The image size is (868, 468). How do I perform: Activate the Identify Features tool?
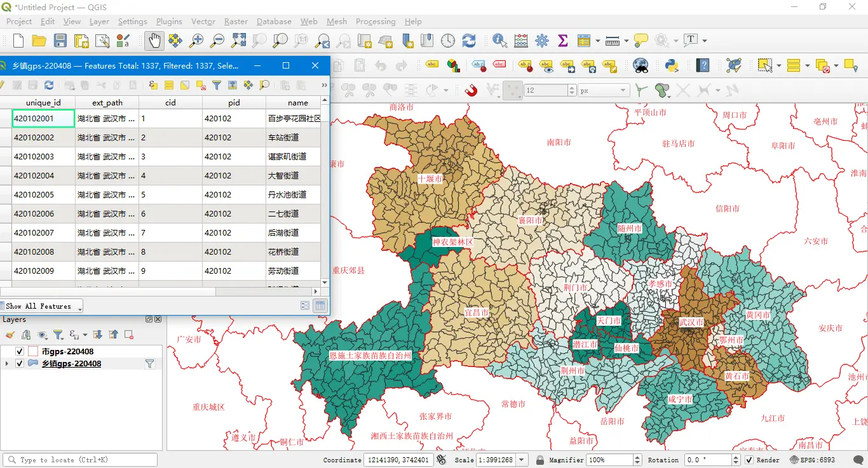[x=500, y=41]
